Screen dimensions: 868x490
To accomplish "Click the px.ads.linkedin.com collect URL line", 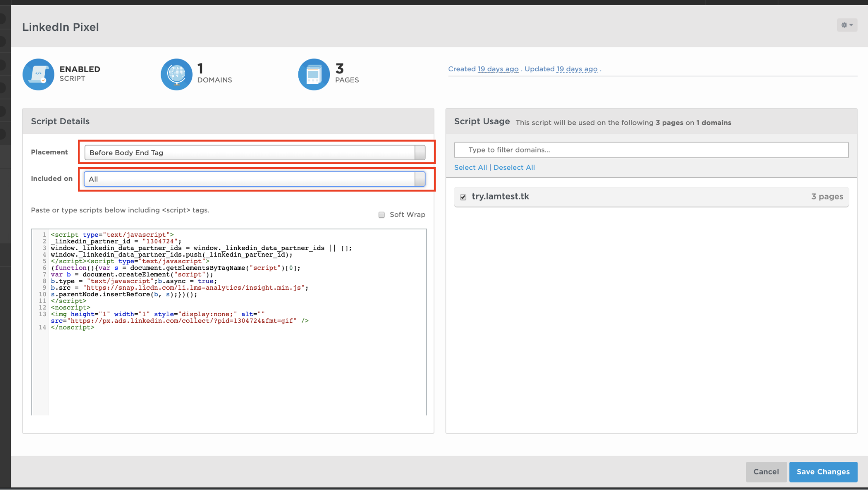I will tap(179, 321).
